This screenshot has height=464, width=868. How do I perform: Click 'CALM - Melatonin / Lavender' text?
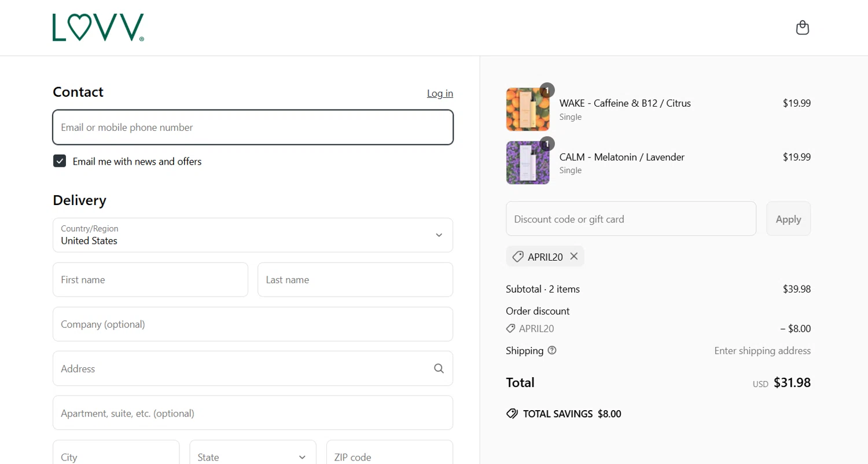pyautogui.click(x=622, y=157)
